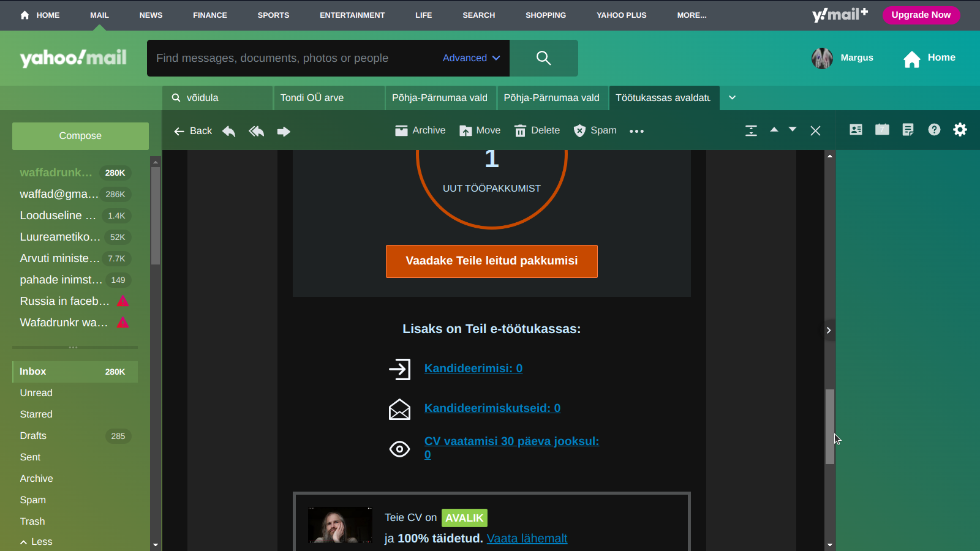Go to the next message arrow
This screenshot has height=551, width=980.
click(793, 130)
